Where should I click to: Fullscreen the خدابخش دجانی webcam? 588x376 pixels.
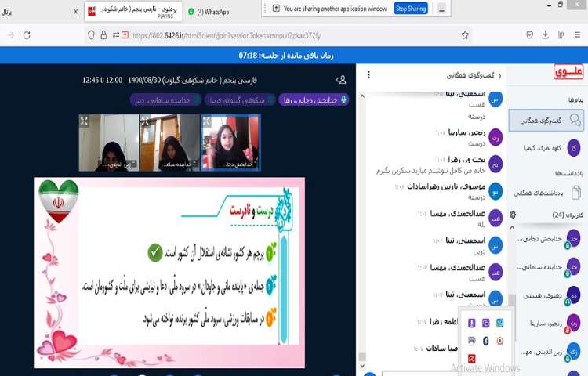pos(207,121)
